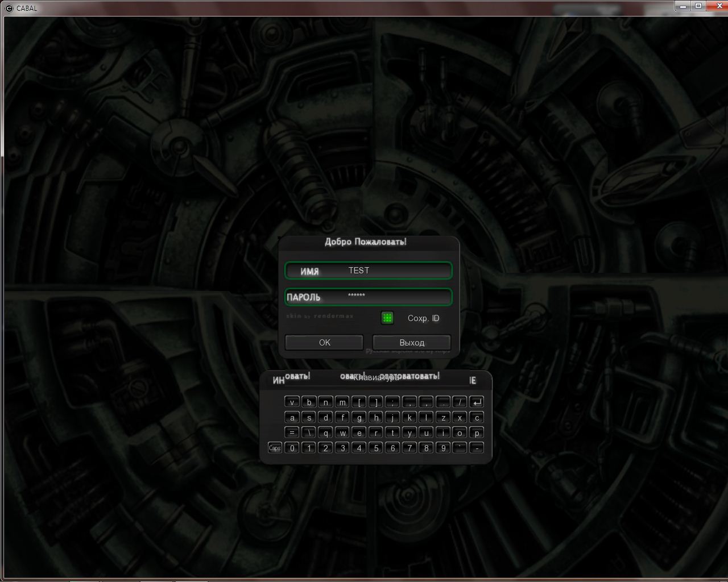Click the 'm' key on virtual keyboard
Screen dimensions: 728x582
[x=342, y=402]
